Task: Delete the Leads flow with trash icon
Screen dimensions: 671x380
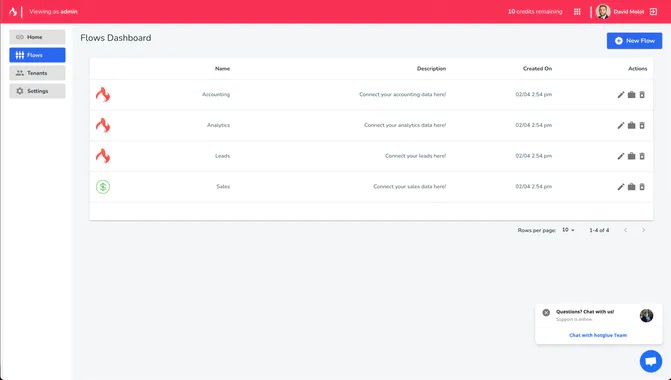Action: pyautogui.click(x=642, y=156)
